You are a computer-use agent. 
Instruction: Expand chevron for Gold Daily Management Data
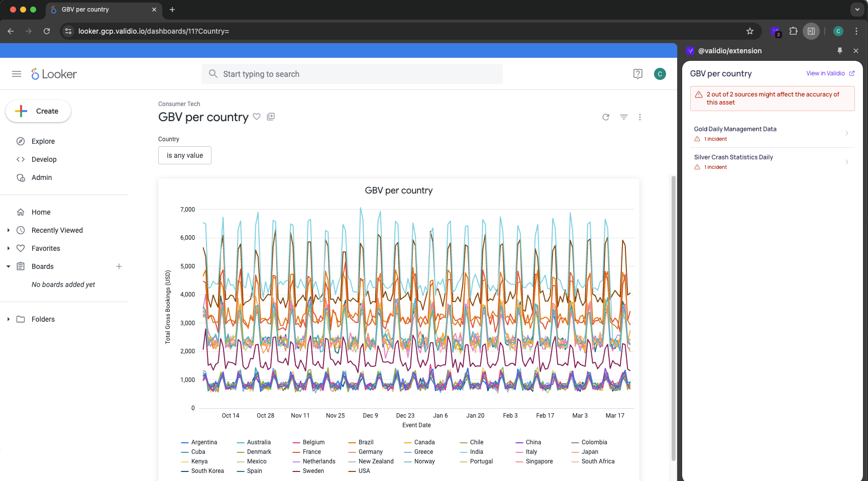pos(847,133)
